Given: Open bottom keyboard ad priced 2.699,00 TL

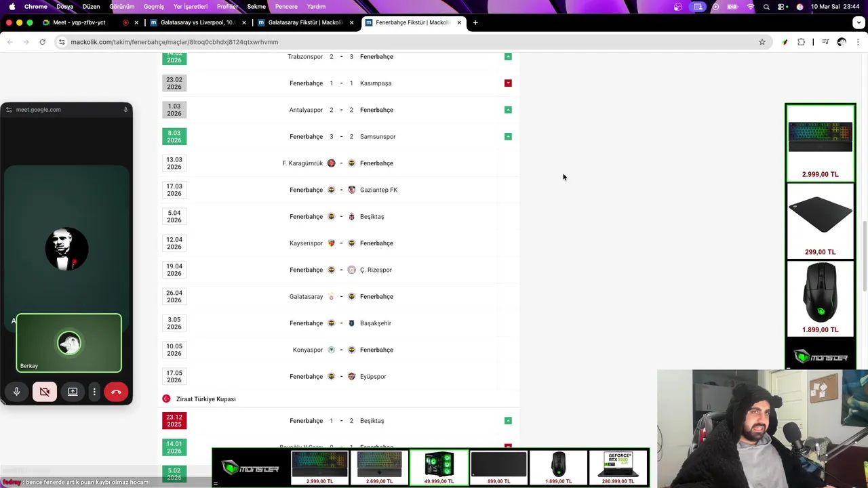Looking at the screenshot, I should (379, 468).
